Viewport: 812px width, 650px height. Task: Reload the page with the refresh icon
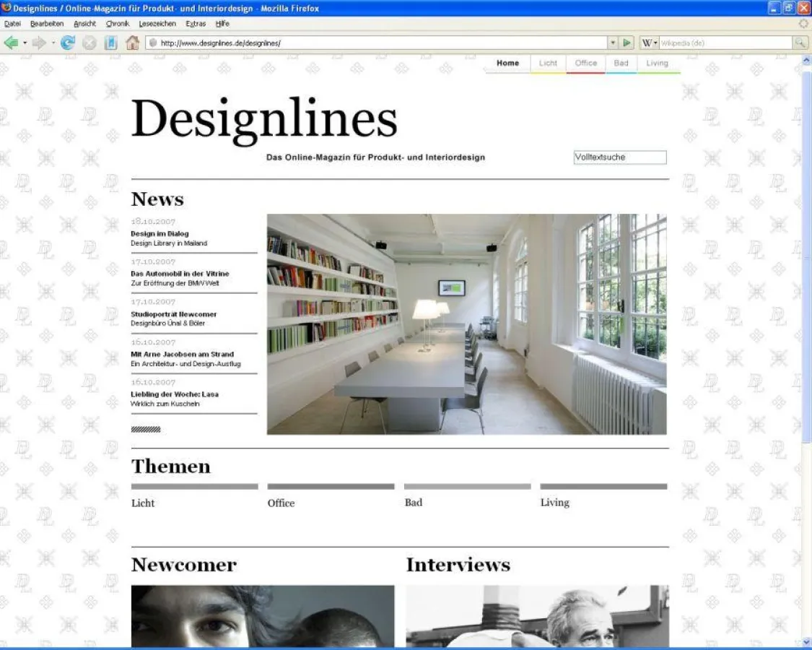[68, 43]
